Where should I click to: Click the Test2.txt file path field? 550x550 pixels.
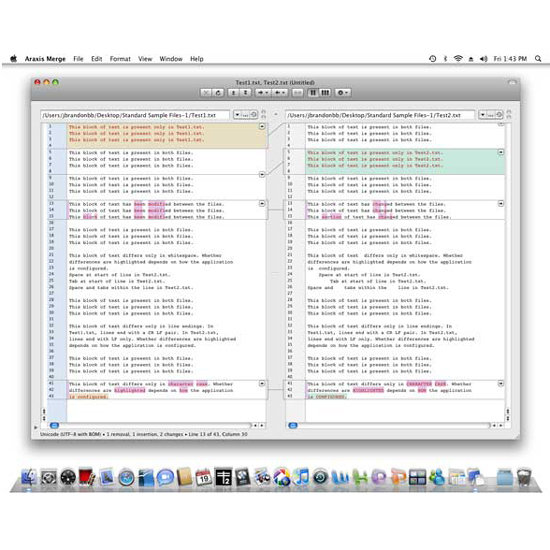(x=380, y=115)
